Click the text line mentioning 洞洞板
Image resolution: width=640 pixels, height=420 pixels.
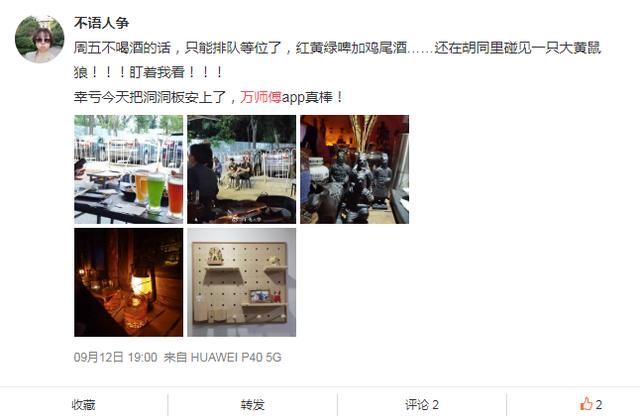(x=209, y=98)
